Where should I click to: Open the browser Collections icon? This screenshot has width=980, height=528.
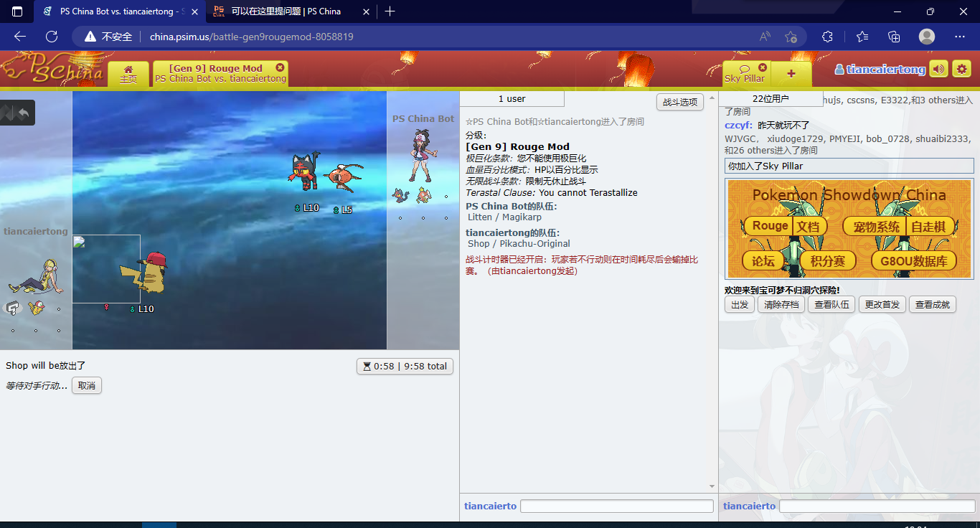point(894,37)
